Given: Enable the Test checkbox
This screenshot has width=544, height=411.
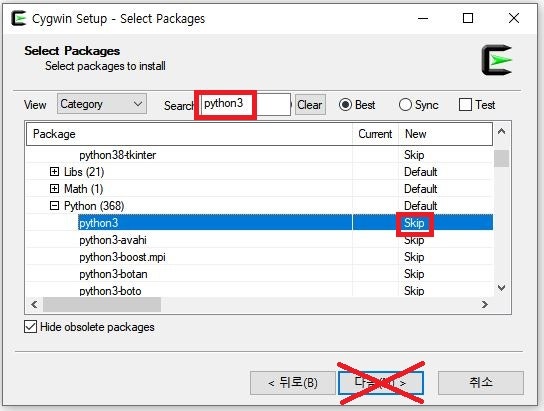Looking at the screenshot, I should tap(465, 105).
